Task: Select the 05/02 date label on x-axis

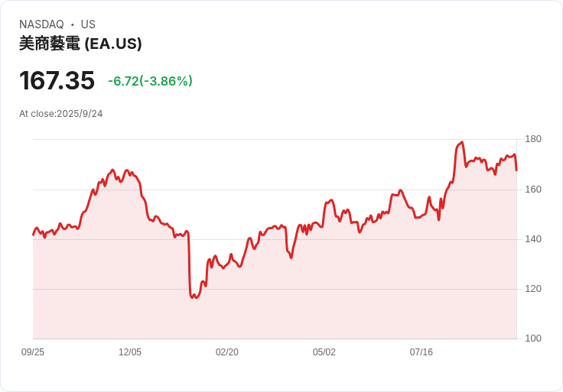Action: pos(324,352)
